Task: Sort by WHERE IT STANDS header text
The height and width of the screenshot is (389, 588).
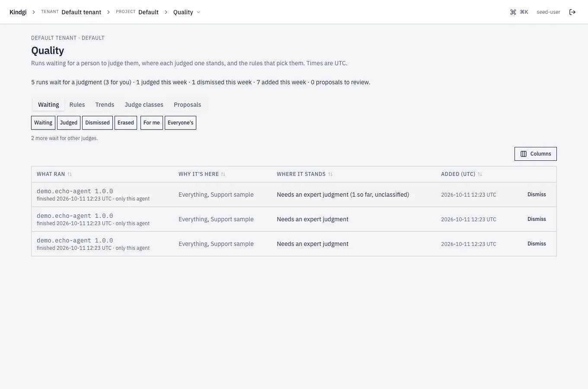Action: click(x=301, y=174)
